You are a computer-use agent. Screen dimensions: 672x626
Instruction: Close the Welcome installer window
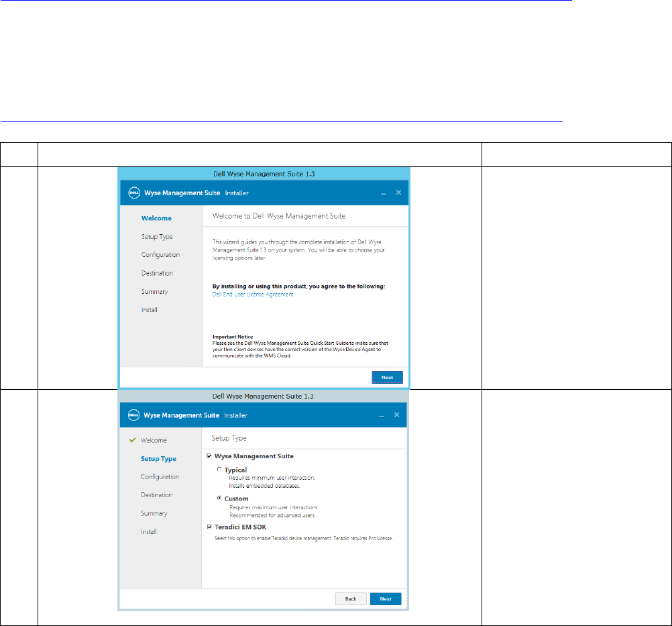click(x=398, y=193)
